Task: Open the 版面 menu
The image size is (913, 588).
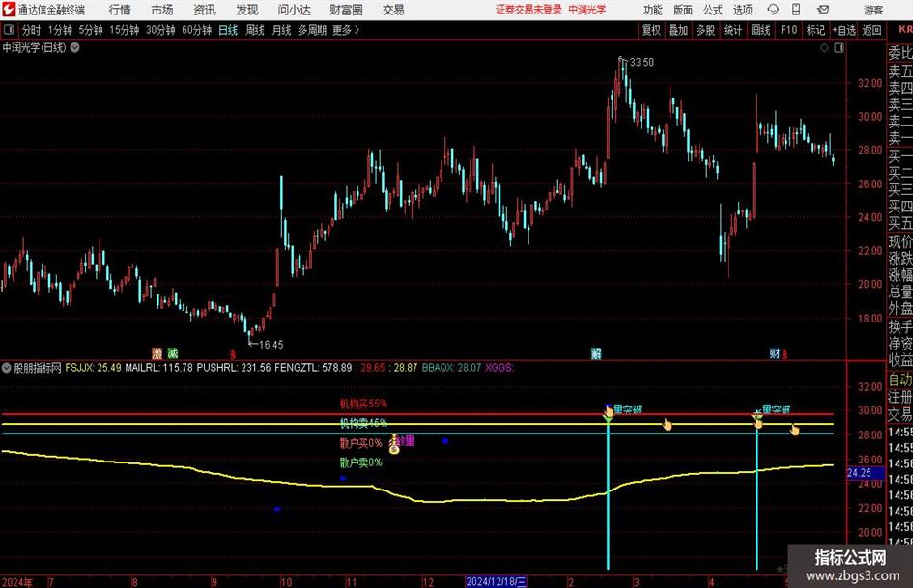Action: coord(683,10)
